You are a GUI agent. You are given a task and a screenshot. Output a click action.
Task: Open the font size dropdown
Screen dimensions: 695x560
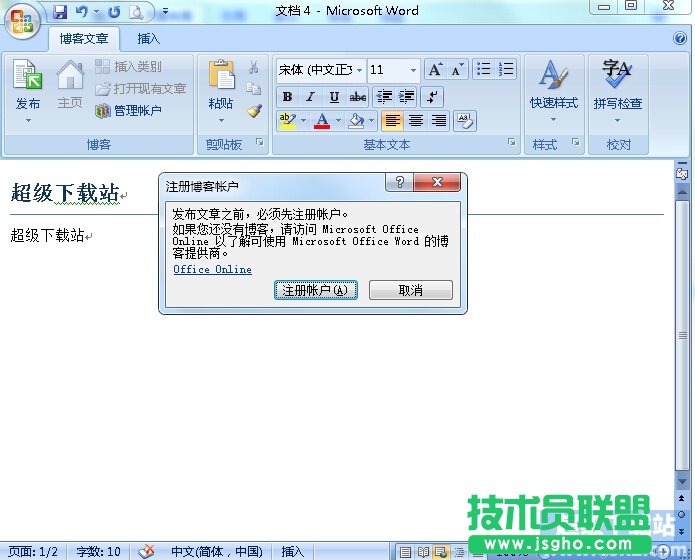(x=413, y=70)
